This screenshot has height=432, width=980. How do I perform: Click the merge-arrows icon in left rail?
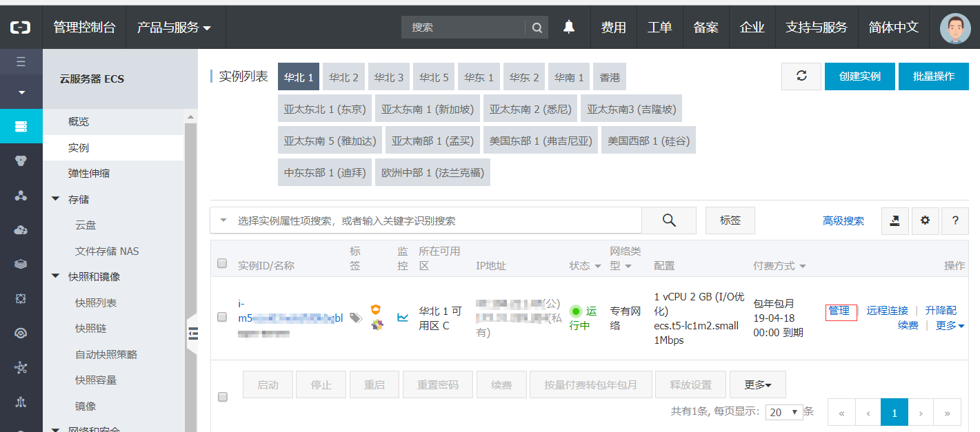[21, 402]
